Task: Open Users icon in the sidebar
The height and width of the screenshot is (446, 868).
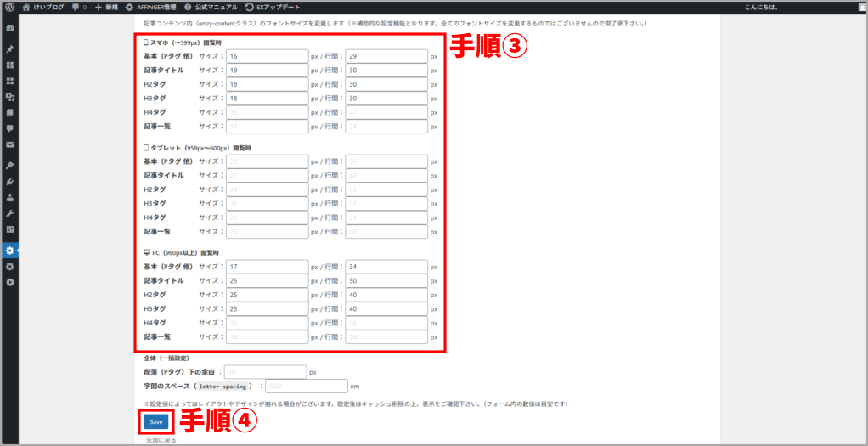Action: coord(10,197)
